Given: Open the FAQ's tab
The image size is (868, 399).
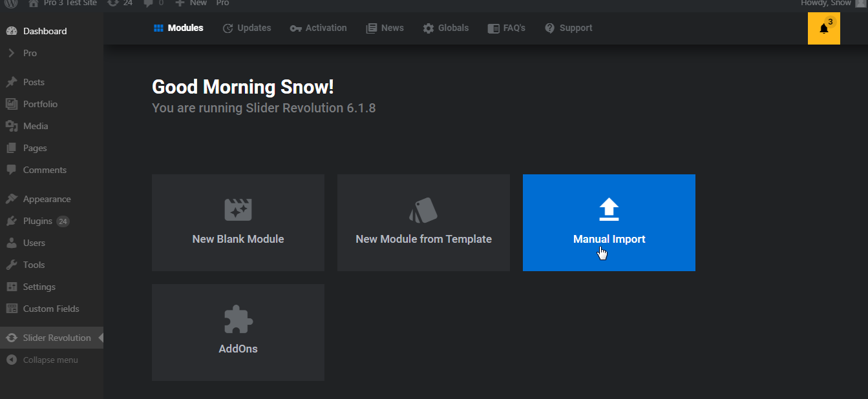Looking at the screenshot, I should coord(507,28).
